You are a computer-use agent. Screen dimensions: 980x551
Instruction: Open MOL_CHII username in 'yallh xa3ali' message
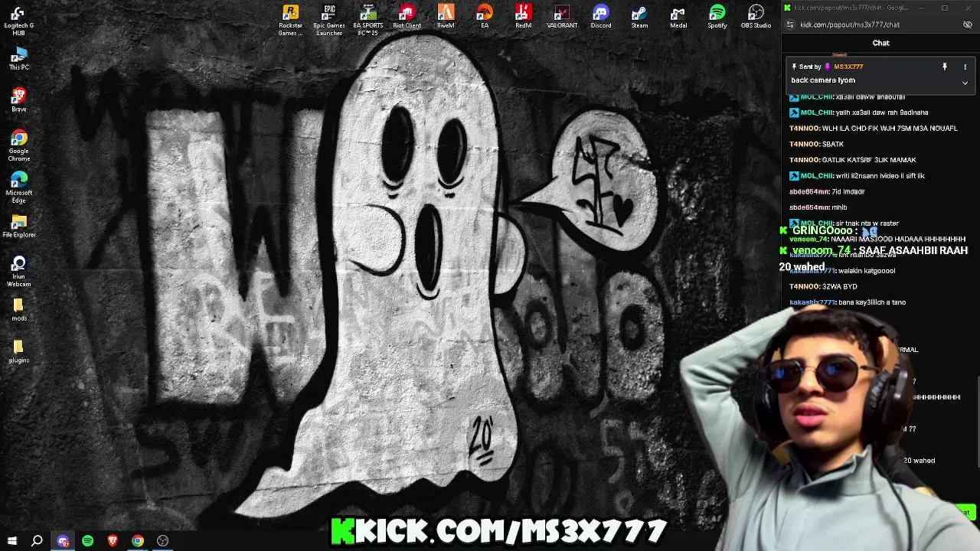pos(816,112)
